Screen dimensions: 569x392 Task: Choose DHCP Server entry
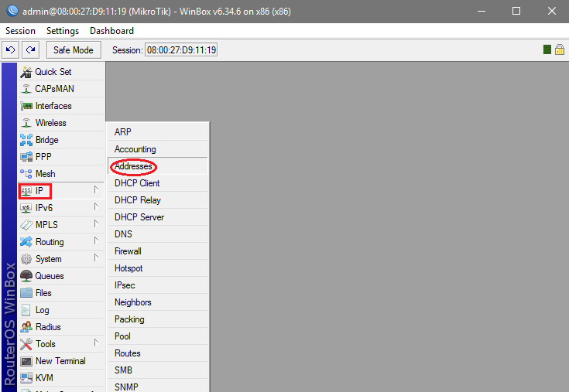pyautogui.click(x=158, y=217)
